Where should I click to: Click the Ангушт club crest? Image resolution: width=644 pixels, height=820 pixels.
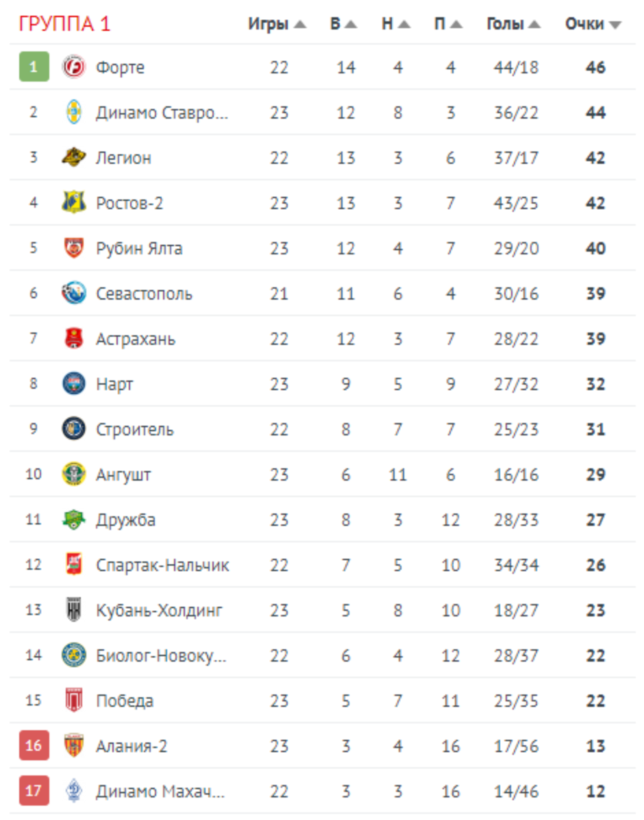[74, 474]
